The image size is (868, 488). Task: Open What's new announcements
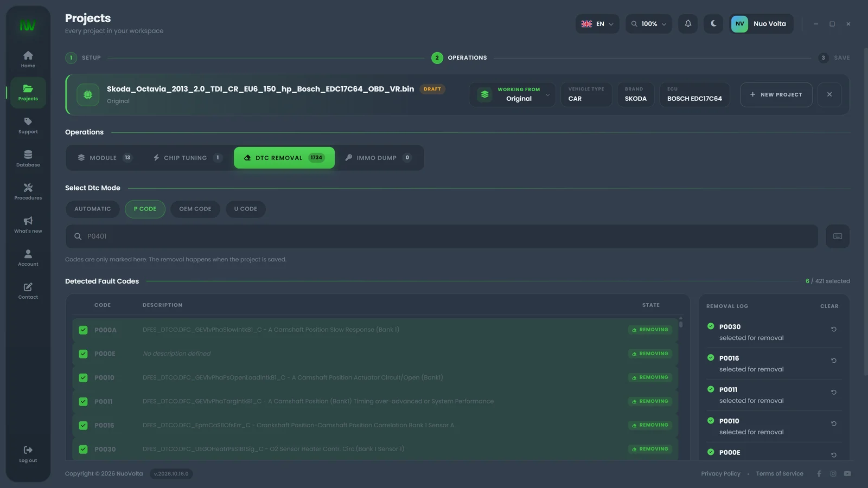[28, 225]
